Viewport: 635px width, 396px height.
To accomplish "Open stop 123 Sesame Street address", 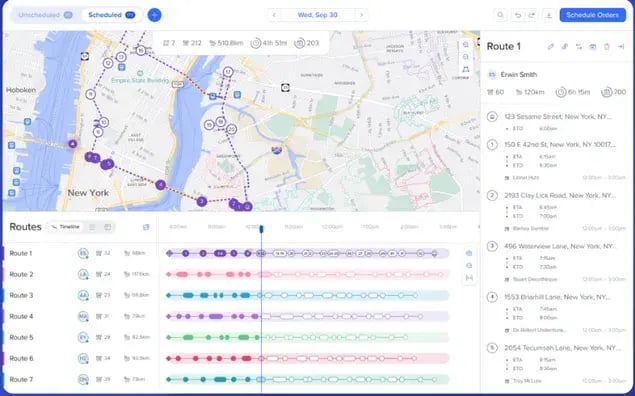I will coord(558,117).
